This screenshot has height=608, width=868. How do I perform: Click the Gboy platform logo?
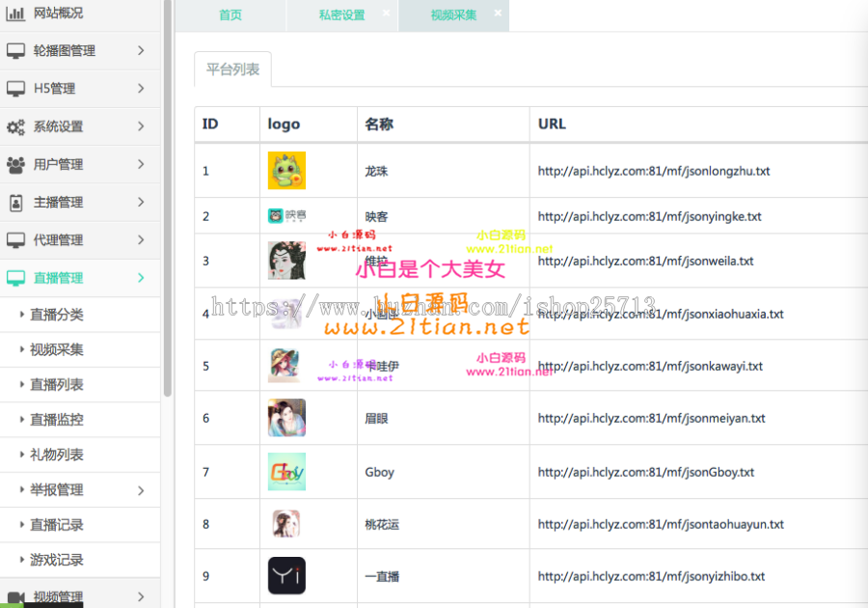click(x=286, y=472)
